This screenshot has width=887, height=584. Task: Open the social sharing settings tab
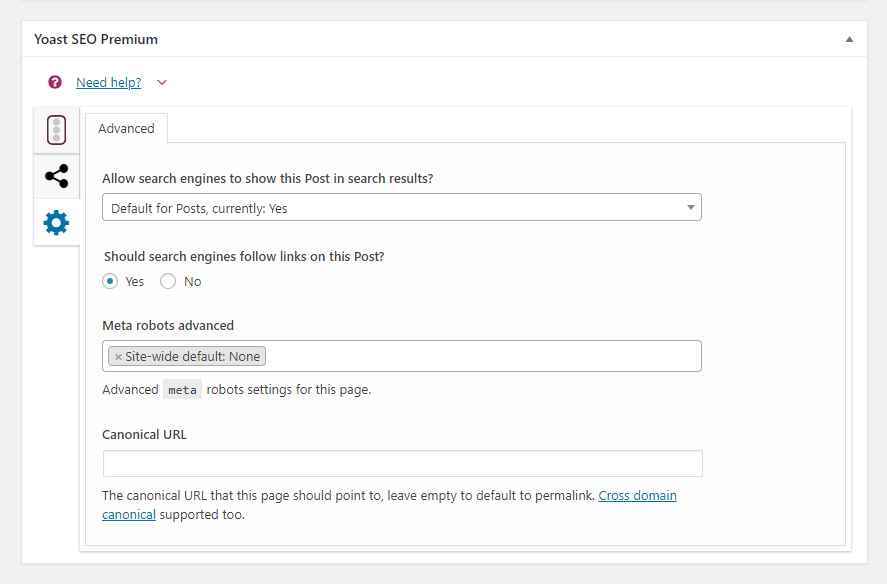(57, 176)
